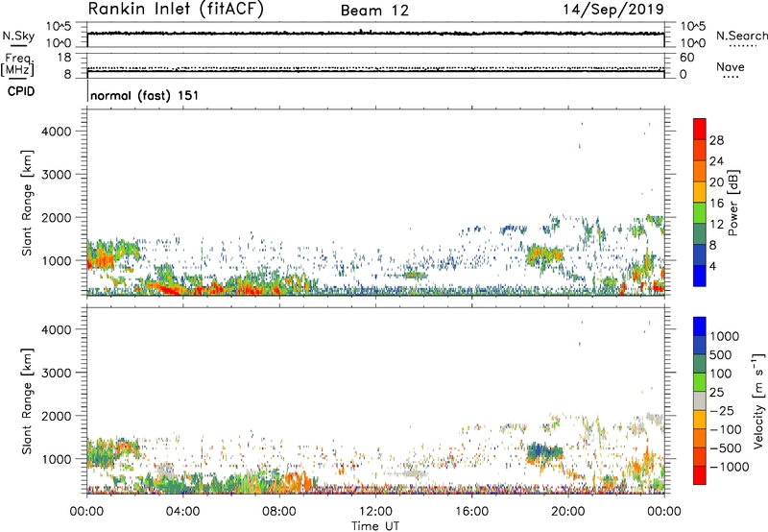This screenshot has width=768, height=532.
Task: Click the red top segment of Power colorbar
Action: pyautogui.click(x=700, y=129)
